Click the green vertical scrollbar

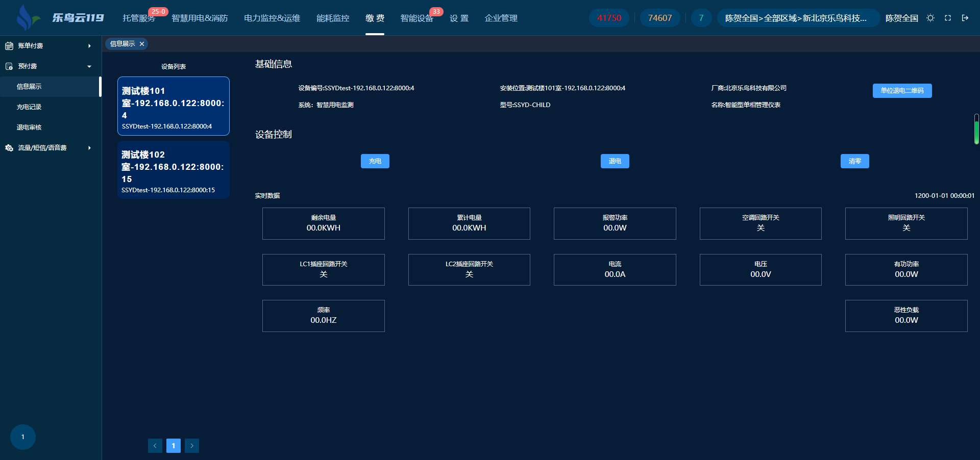976,130
